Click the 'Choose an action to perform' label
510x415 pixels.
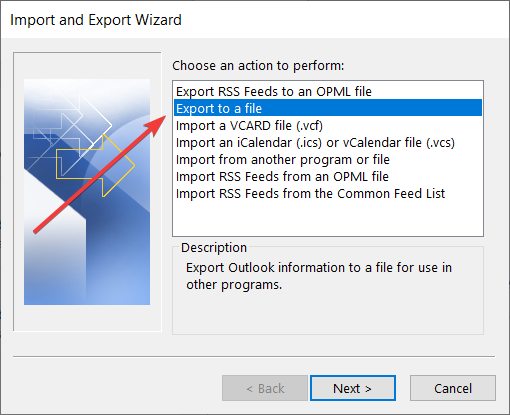point(258,66)
